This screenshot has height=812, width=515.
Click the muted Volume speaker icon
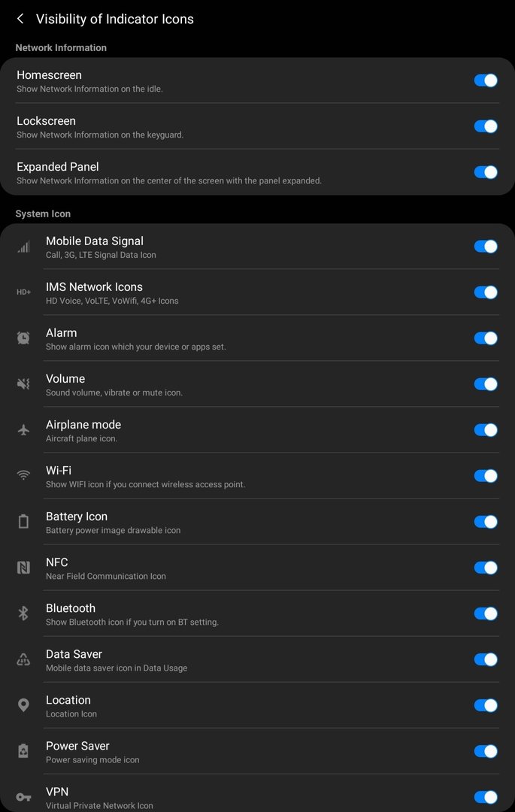point(23,383)
